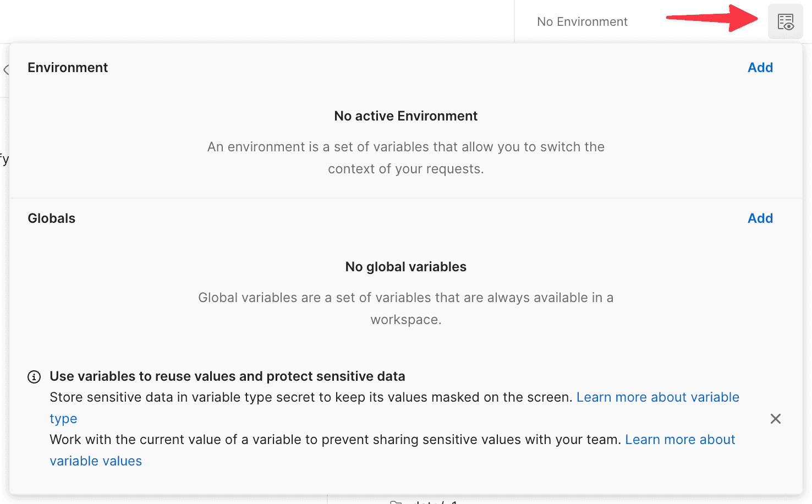Viewport: 812px width, 504px height.
Task: Click Add next to Globals
Action: point(760,218)
